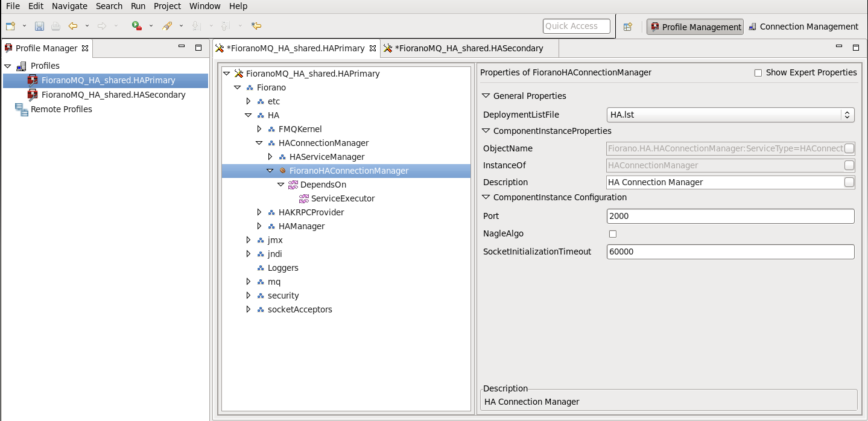This screenshot has width=868, height=421.
Task: Select FioranoMQ_HA_shared.HASecondary in Profile Manager
Action: [x=113, y=95]
